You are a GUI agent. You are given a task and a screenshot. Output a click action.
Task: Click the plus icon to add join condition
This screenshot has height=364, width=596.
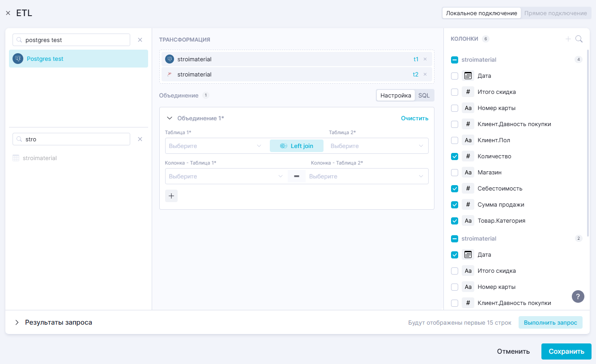171,196
